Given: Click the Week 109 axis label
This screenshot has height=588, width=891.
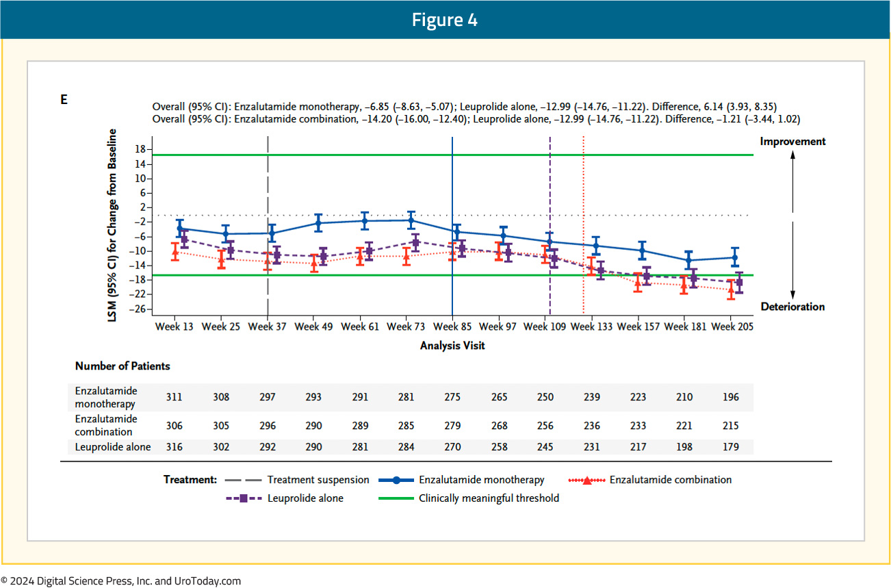Looking at the screenshot, I should 545,327.
